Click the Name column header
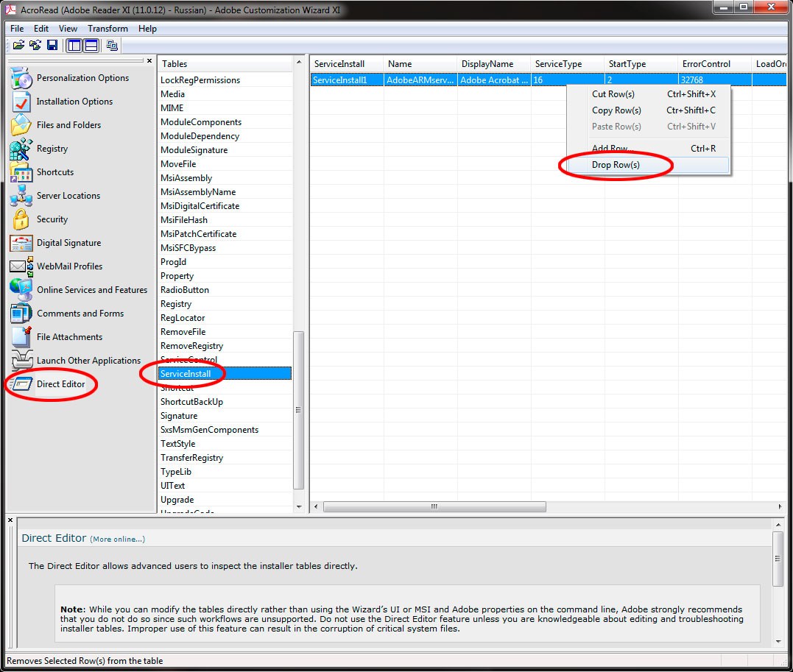This screenshot has width=793, height=672. click(x=420, y=64)
